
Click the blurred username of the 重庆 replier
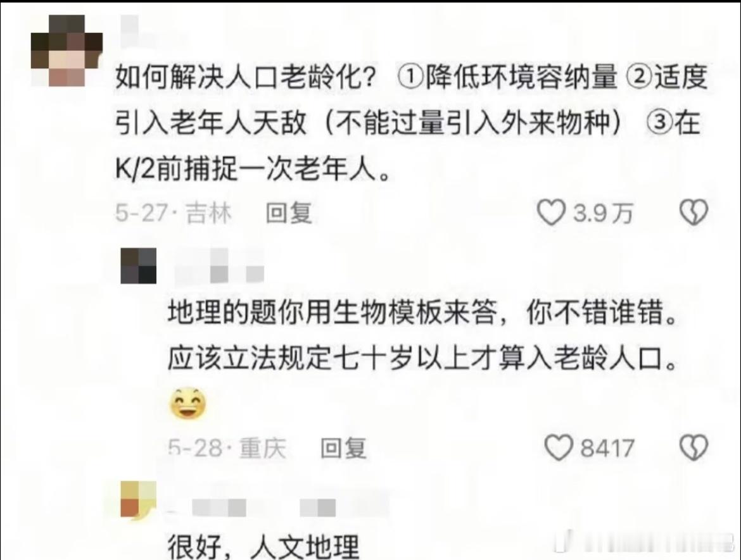[x=220, y=267]
